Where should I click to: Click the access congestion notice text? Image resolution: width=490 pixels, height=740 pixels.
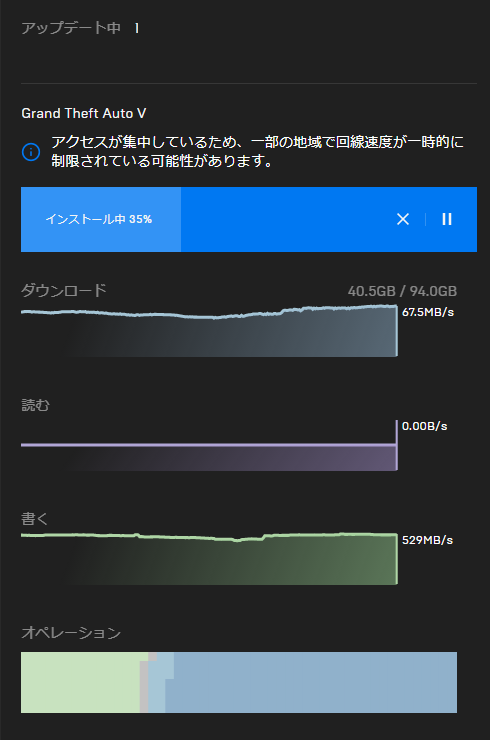pos(257,151)
